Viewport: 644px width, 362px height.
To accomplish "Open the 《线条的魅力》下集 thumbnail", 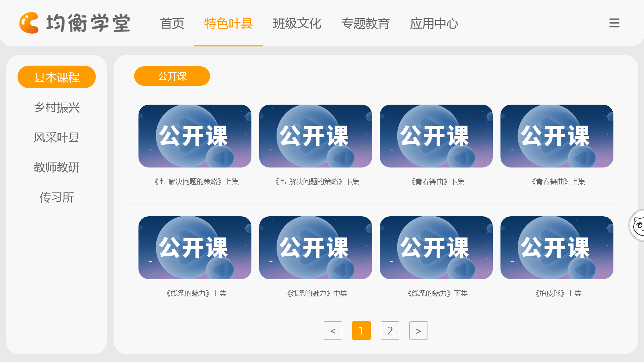I will point(436,248).
